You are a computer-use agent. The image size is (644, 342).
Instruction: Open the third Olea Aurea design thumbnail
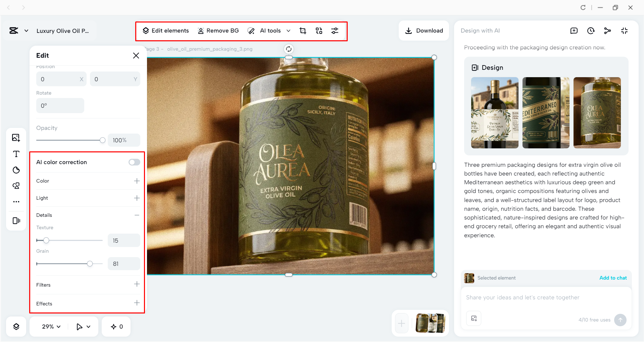[x=597, y=113]
